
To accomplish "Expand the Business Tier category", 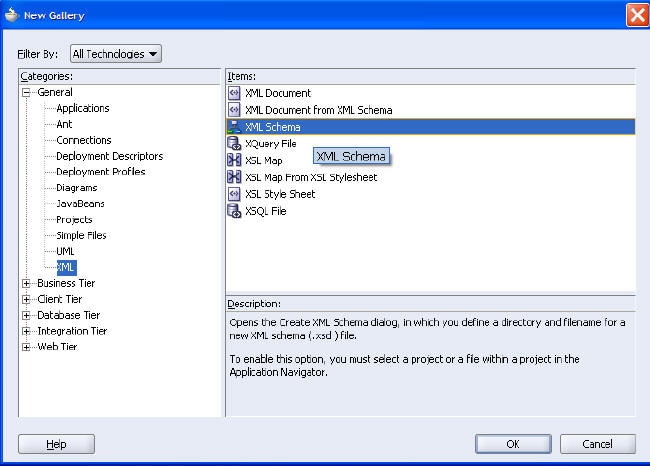I will pos(26,284).
